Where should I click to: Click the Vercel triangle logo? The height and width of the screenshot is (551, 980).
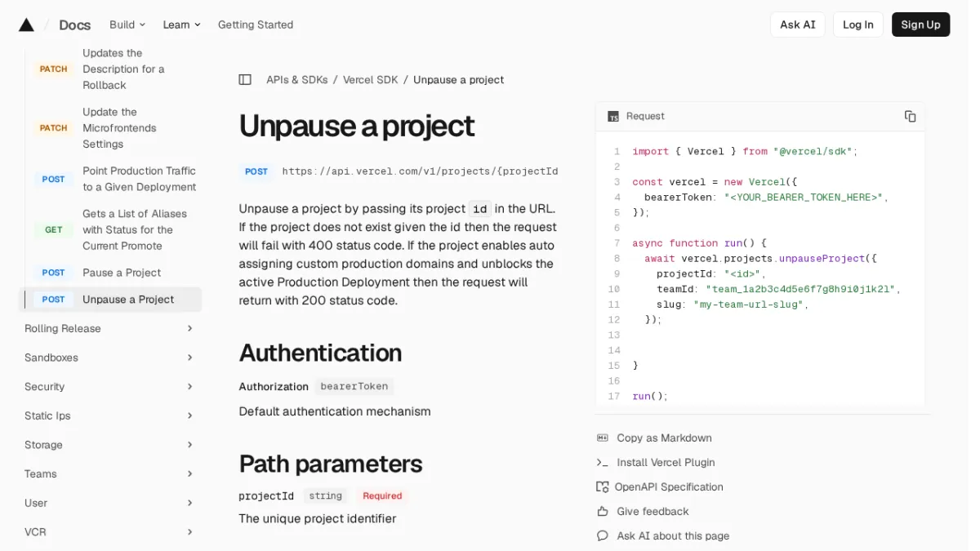(26, 24)
